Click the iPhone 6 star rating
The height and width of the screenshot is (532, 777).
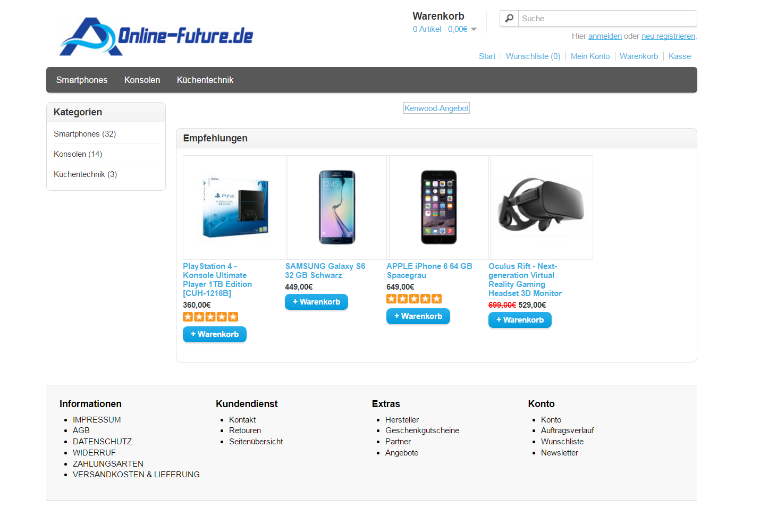coord(414,299)
